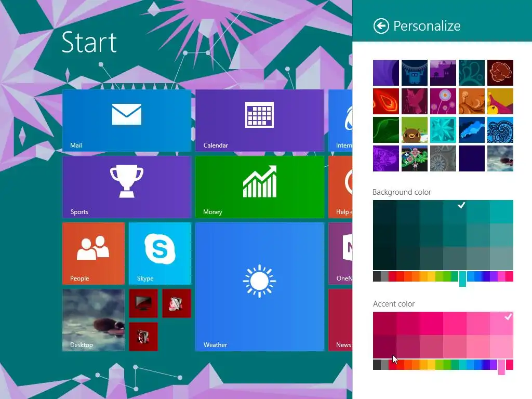Viewport: 532px width, 399px height.
Task: Set accent hue slider to dark gray
Action: tap(377, 365)
